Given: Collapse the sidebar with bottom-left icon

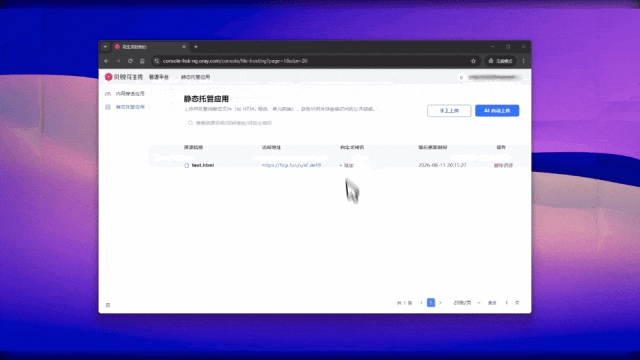Looking at the screenshot, I should tap(108, 305).
